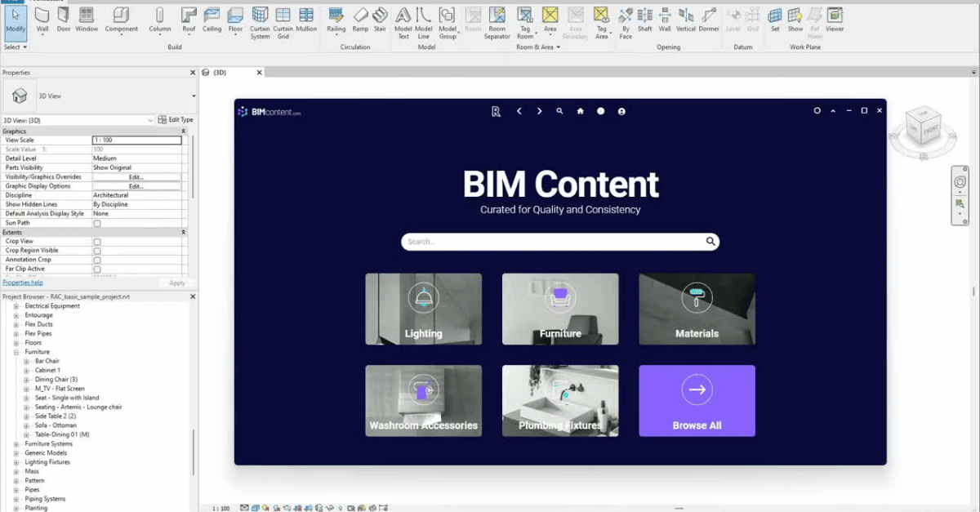Click the Mullion tool
This screenshot has height=512, width=980.
coord(306,20)
